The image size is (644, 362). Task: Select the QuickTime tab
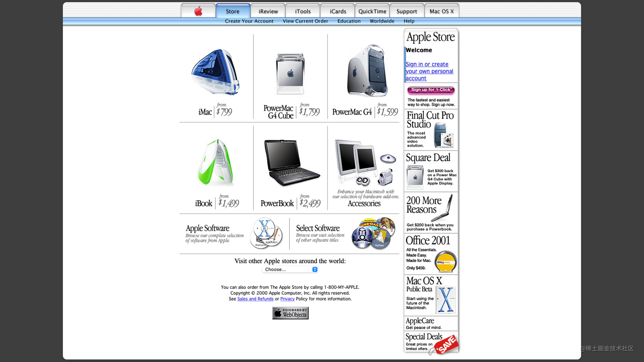[372, 11]
